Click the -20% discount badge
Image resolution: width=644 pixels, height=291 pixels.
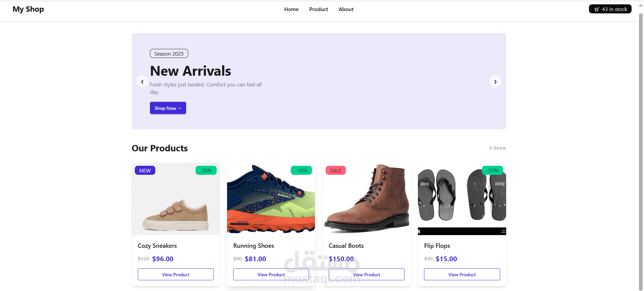coord(206,170)
